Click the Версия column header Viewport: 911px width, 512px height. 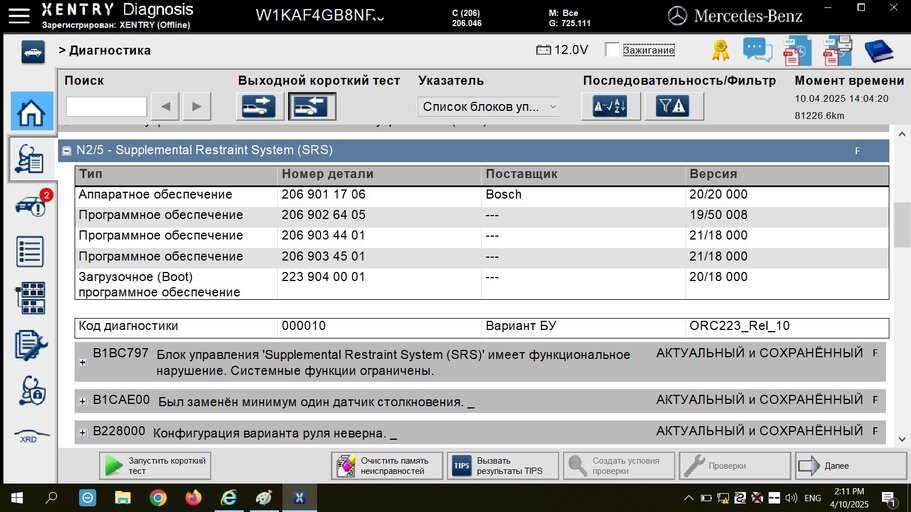click(x=787, y=174)
